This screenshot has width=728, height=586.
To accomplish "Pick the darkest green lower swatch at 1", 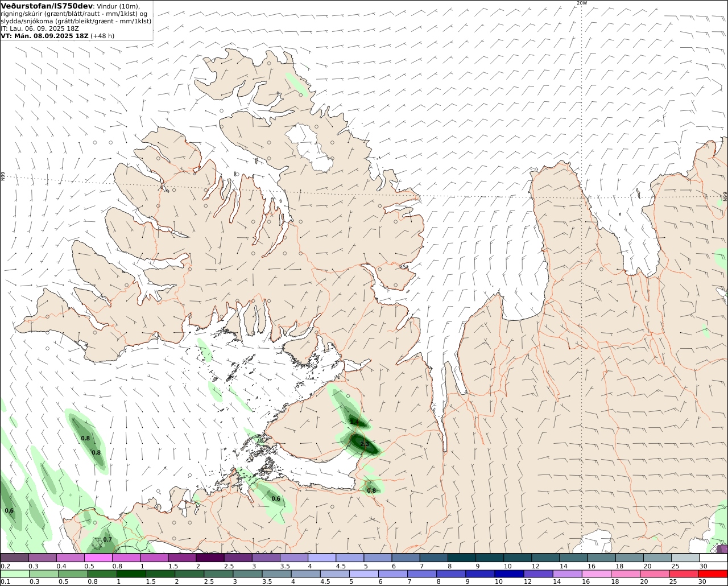I will (131, 573).
